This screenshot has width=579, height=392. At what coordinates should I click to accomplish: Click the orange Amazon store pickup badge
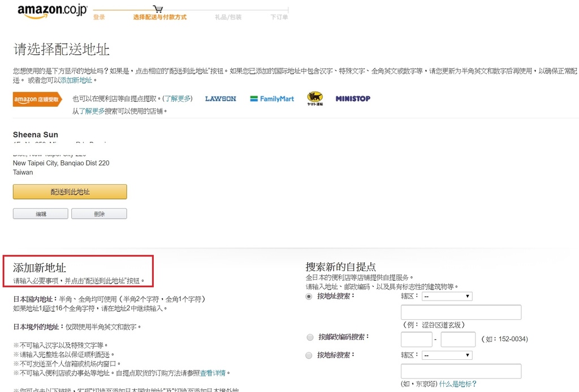(37, 99)
